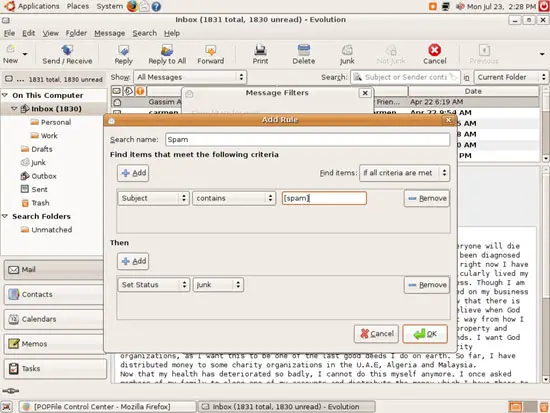Open the Junk status value dropdown
This screenshot has width=550, height=413.
218,285
